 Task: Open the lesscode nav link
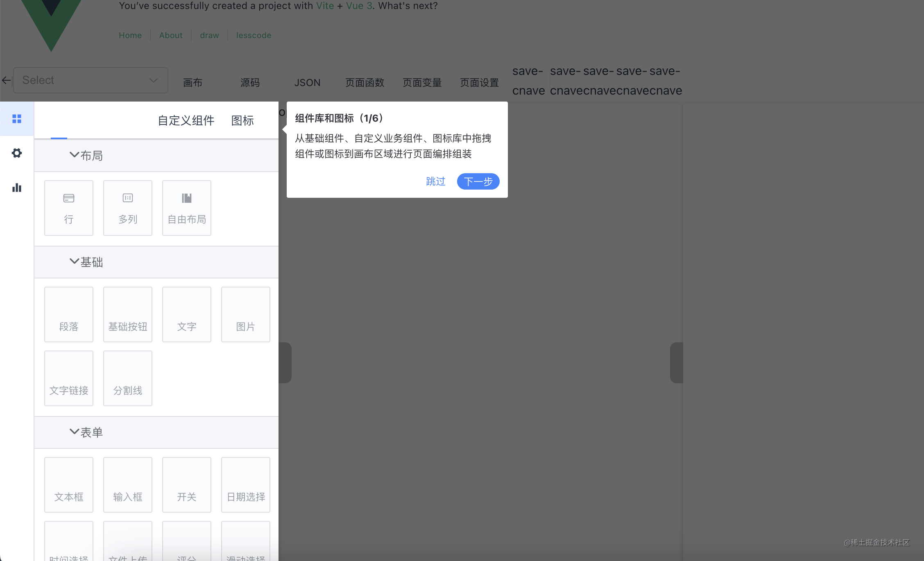pos(254,35)
